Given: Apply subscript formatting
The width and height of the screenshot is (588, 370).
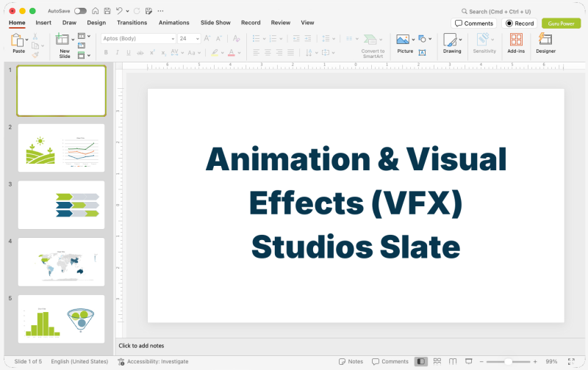Looking at the screenshot, I should pyautogui.click(x=163, y=53).
